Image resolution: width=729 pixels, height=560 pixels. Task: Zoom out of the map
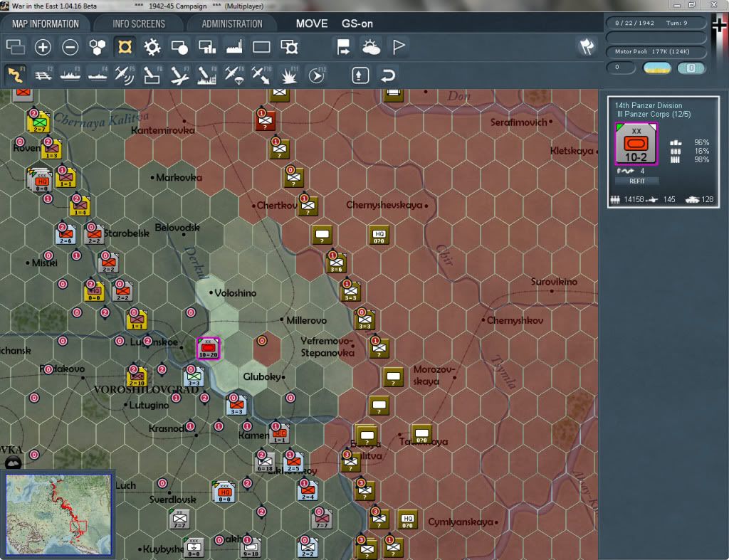point(70,47)
